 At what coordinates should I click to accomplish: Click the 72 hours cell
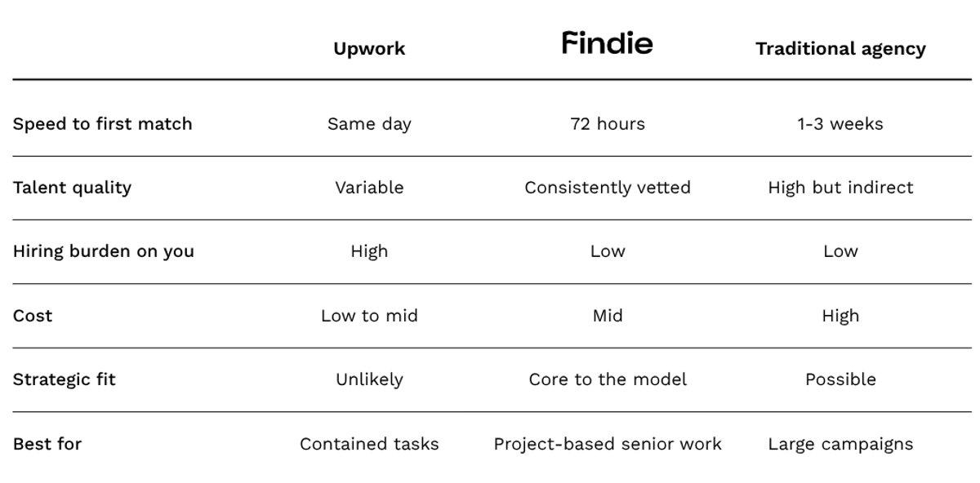pos(608,124)
